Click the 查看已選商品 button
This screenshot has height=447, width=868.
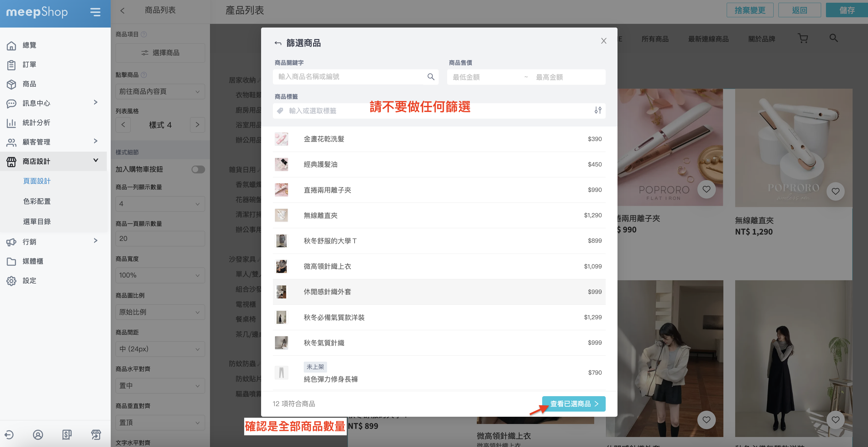574,403
